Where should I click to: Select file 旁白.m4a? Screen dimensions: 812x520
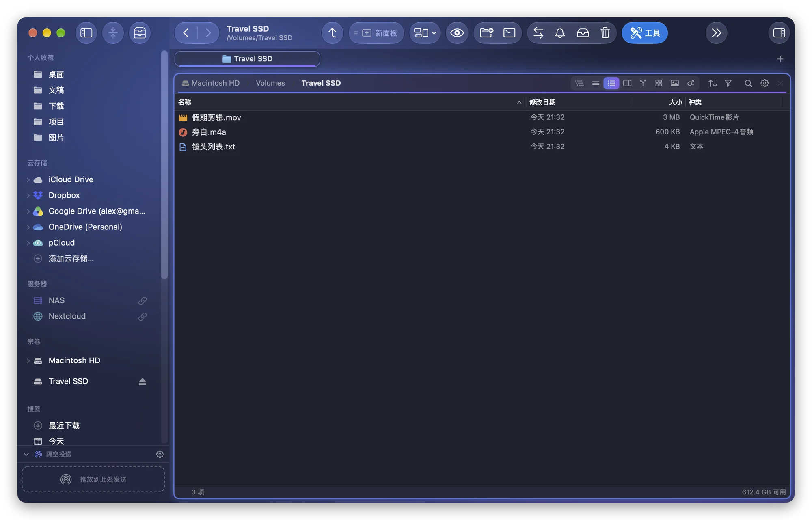click(482, 132)
